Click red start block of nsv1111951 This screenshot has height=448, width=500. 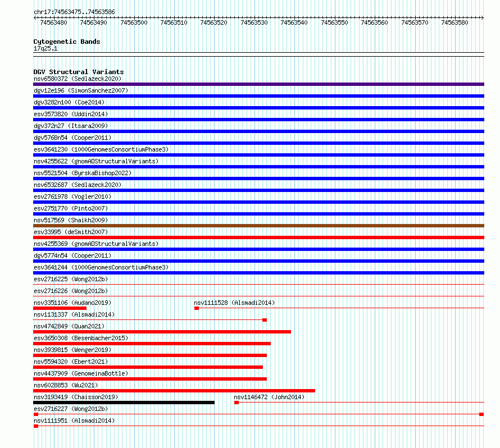36,426
